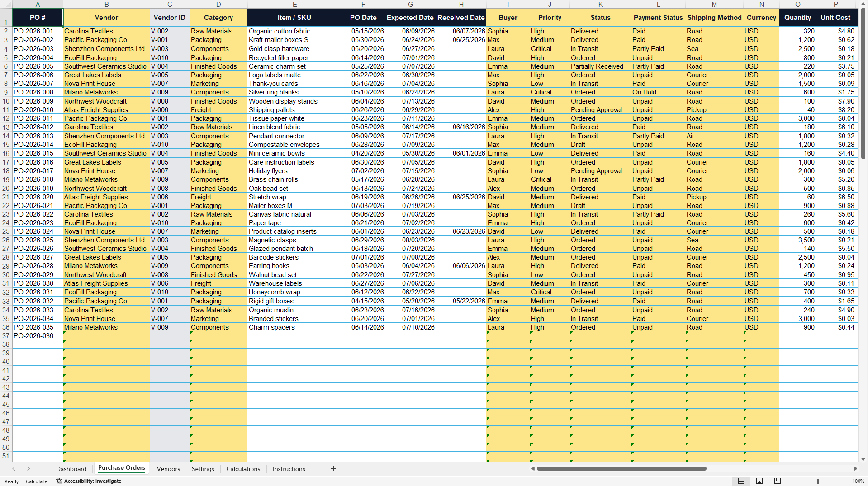Open the Settings sheet tab
868x486 pixels.
pyautogui.click(x=203, y=469)
